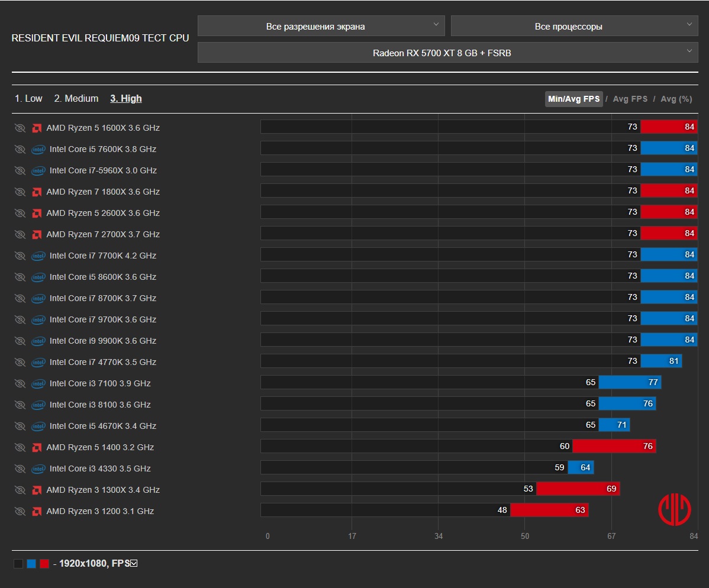Click AMD logo next to Ryzen 5 1600X

click(x=37, y=128)
